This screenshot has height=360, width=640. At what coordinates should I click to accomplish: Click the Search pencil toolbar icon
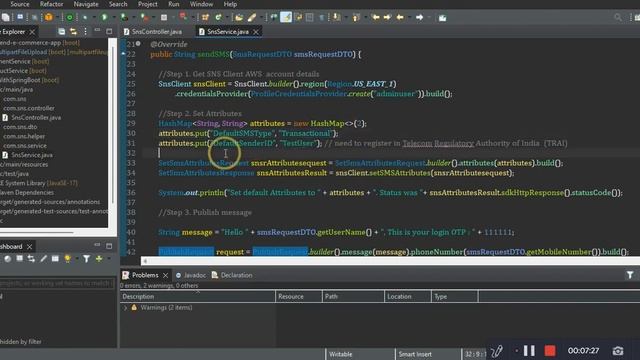[x=251, y=17]
